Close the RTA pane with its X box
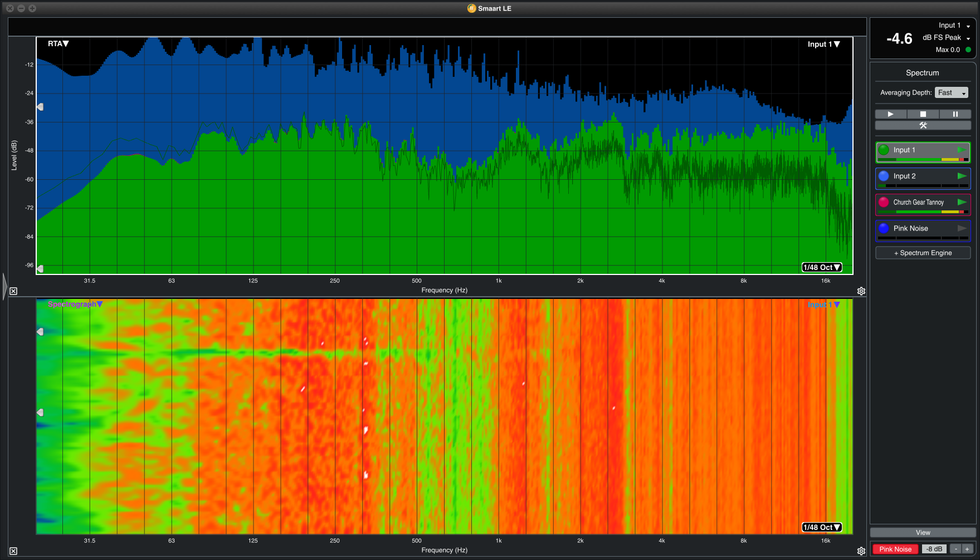The width and height of the screenshot is (980, 560). (x=13, y=291)
